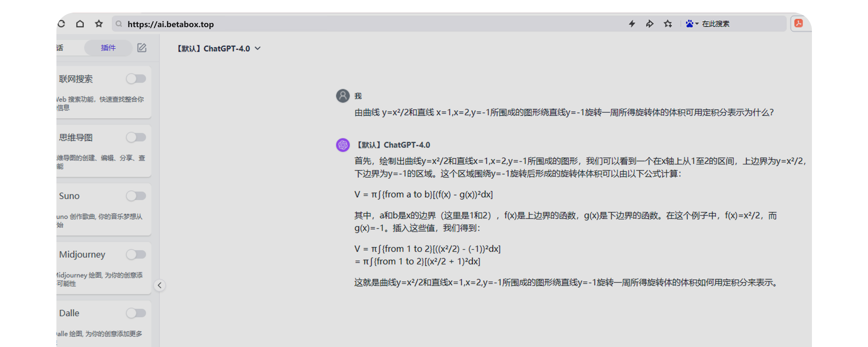
Task: Turn on the 思维导图 plugin switch
Action: [x=136, y=137]
